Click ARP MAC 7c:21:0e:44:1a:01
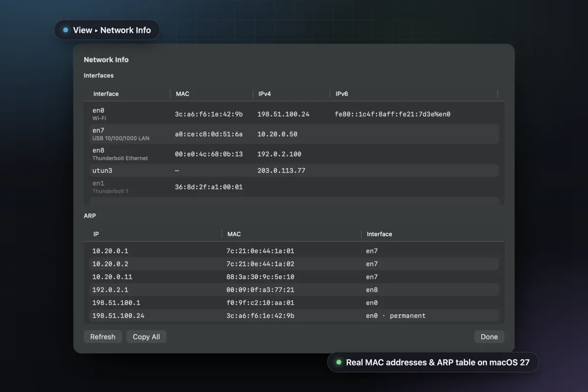Screen dimensions: 588x392 [260, 251]
